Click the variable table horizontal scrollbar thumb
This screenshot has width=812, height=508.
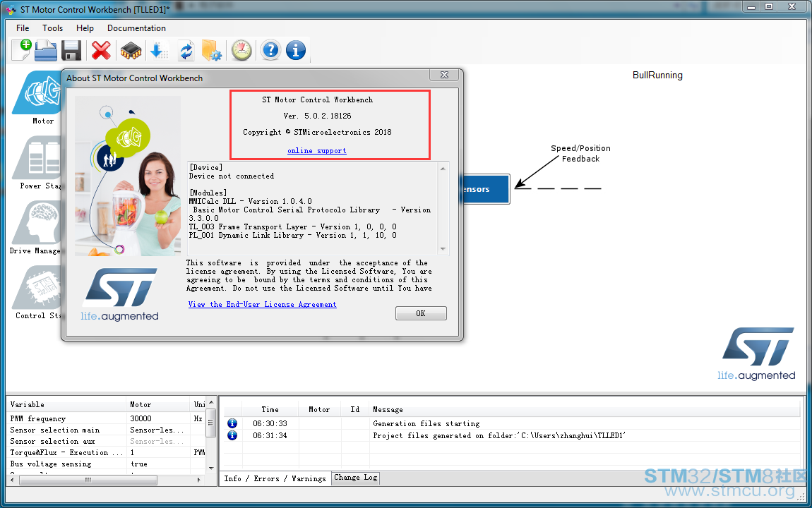pyautogui.click(x=88, y=480)
